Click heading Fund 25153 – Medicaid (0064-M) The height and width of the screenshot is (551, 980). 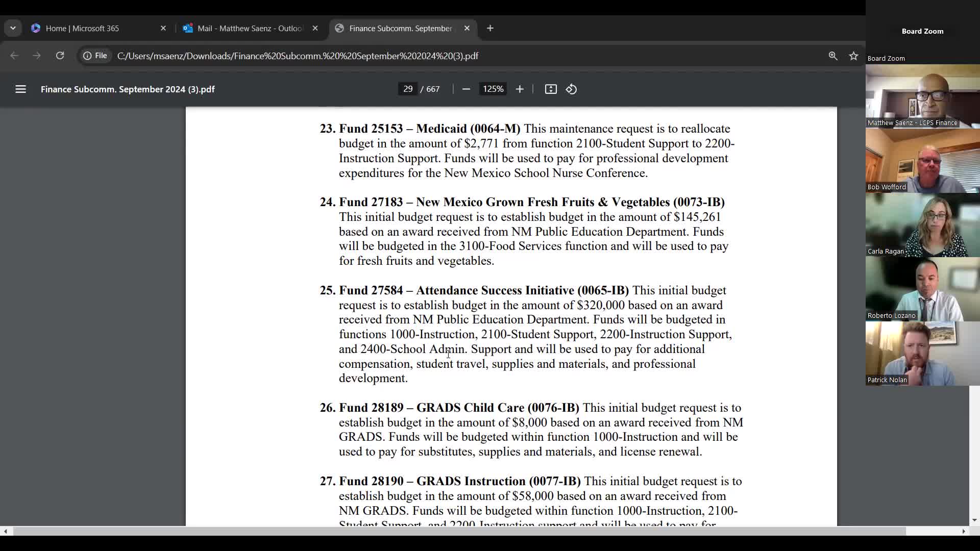tap(430, 129)
